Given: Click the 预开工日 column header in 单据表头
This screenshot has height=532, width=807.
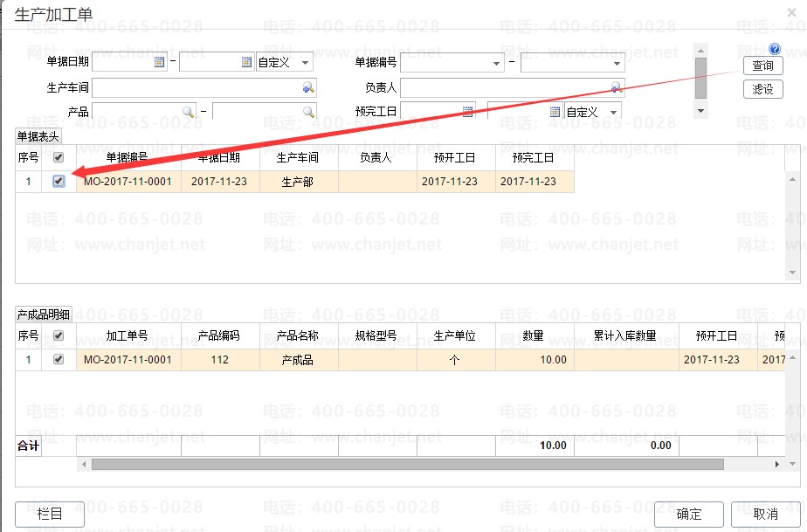Looking at the screenshot, I should click(456, 157).
